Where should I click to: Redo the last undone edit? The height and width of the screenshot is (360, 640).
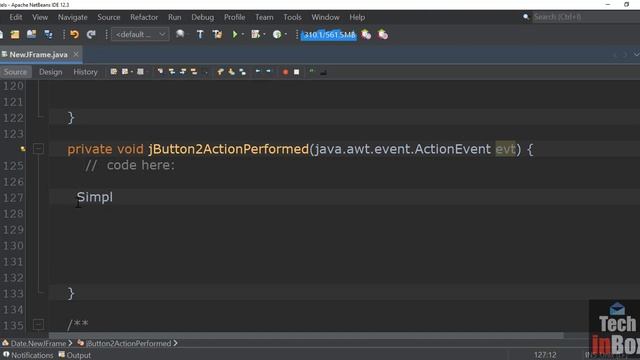pos(91,35)
